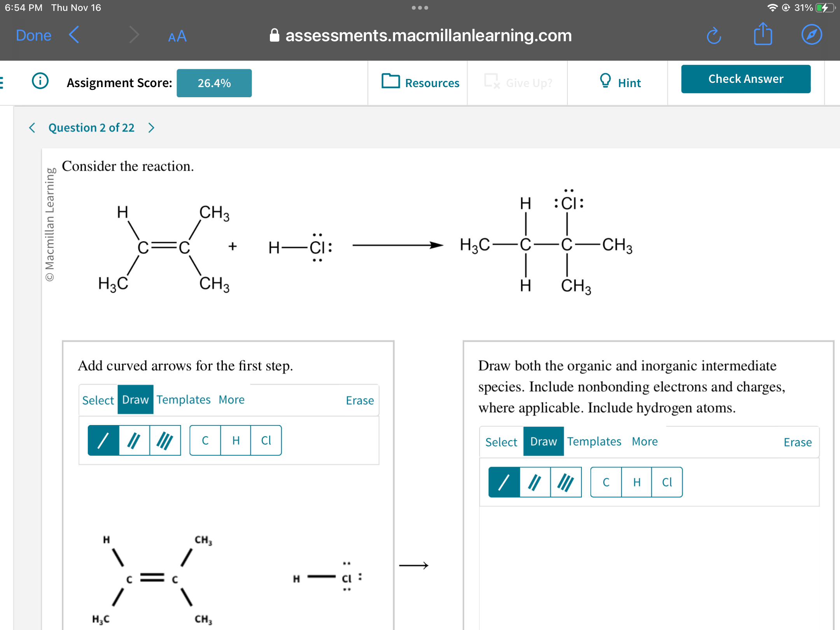Screen dimensions: 840x630
Task: Switch to Templates in left drawing toolbar
Action: (x=184, y=399)
